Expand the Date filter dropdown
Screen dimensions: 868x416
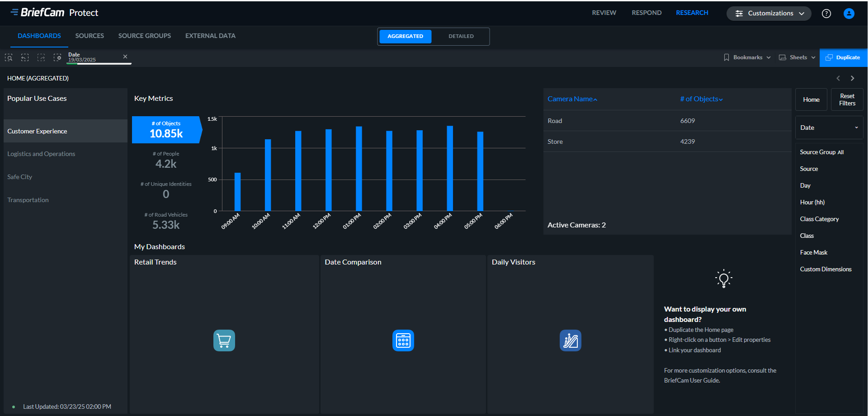tap(829, 128)
